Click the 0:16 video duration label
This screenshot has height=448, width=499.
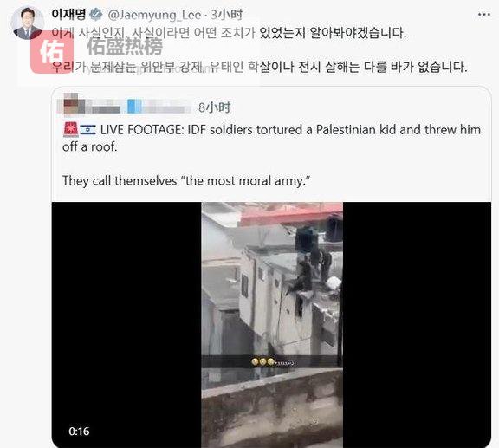(x=79, y=432)
